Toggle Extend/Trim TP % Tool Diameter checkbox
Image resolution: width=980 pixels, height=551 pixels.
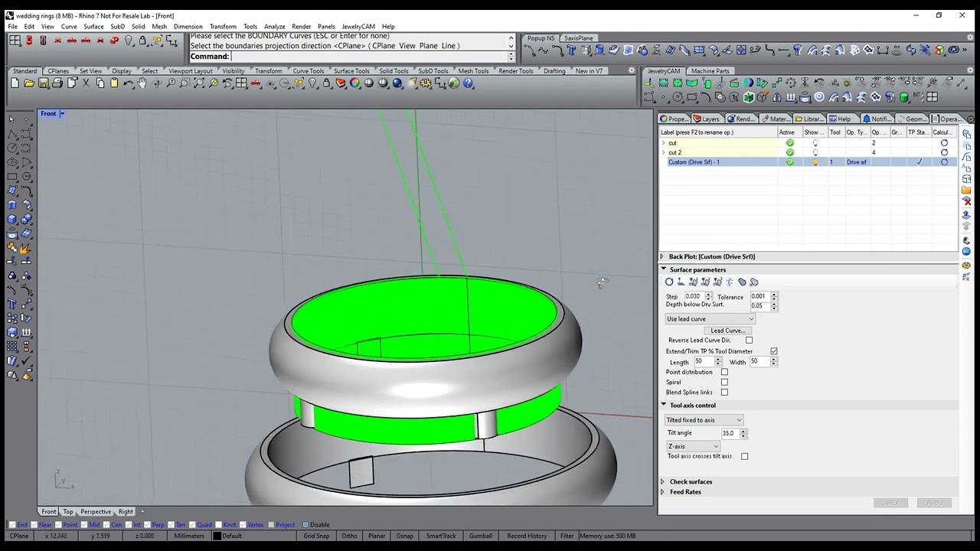(x=774, y=351)
